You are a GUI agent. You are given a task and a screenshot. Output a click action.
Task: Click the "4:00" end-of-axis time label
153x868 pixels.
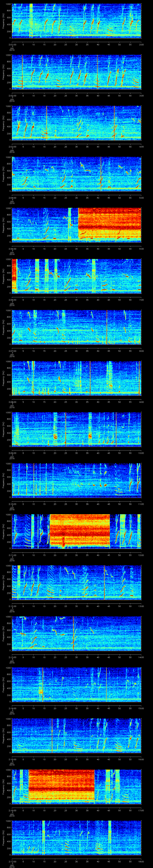pyautogui.click(x=141, y=147)
